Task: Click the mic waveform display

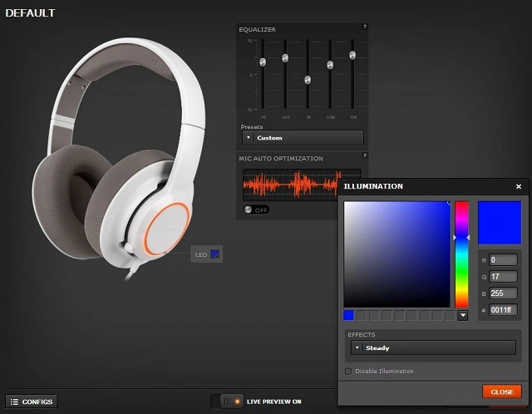Action: click(x=291, y=184)
